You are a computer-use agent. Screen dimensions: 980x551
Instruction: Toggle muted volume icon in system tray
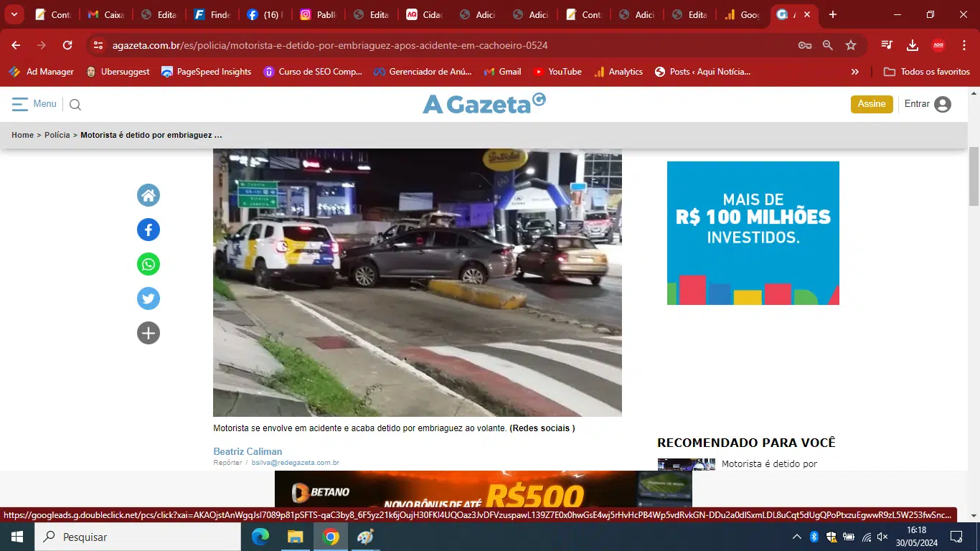(x=882, y=537)
